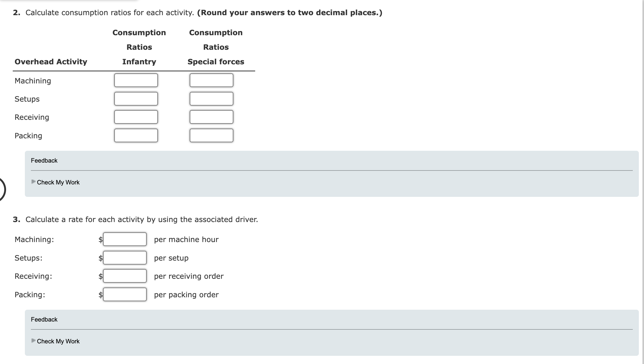Click the Machining Infantry consumption ratio field
Image resolution: width=644 pixels, height=364 pixels.
point(136,80)
